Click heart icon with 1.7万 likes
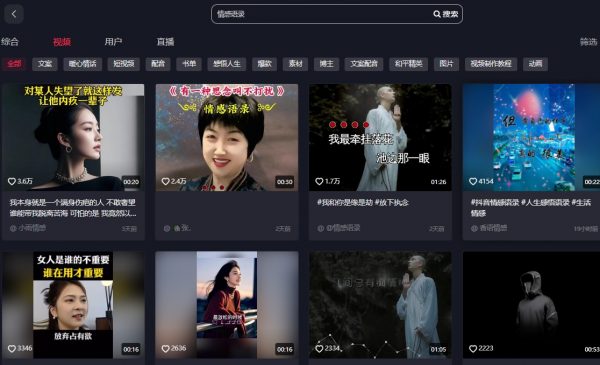Image resolution: width=600 pixels, height=365 pixels. pyautogui.click(x=319, y=181)
